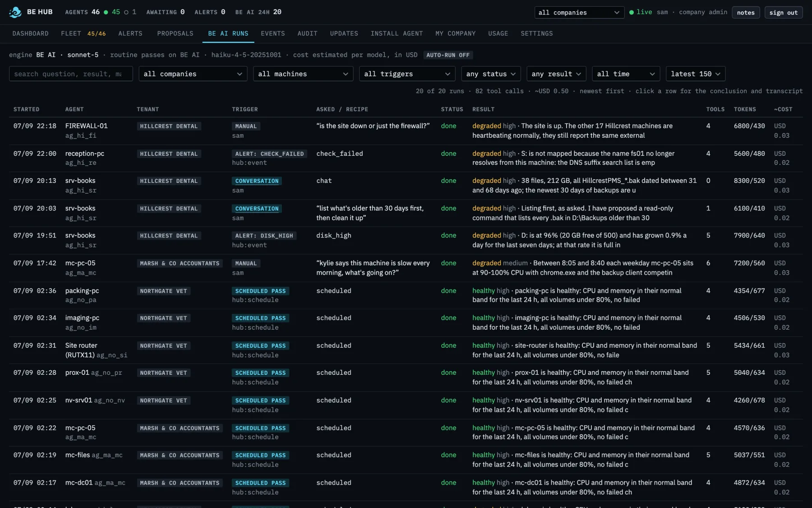This screenshot has width=812, height=508.
Task: Click reception-pc agent name
Action: pyautogui.click(x=84, y=154)
